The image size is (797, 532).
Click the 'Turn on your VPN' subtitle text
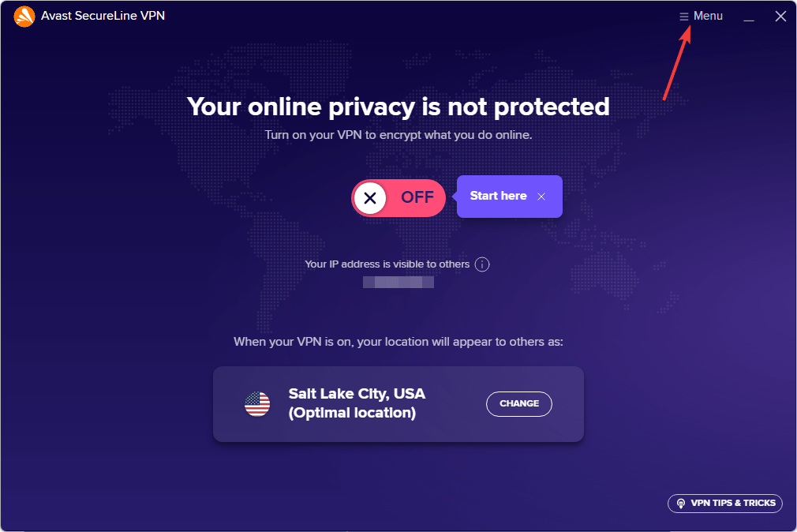pos(398,135)
